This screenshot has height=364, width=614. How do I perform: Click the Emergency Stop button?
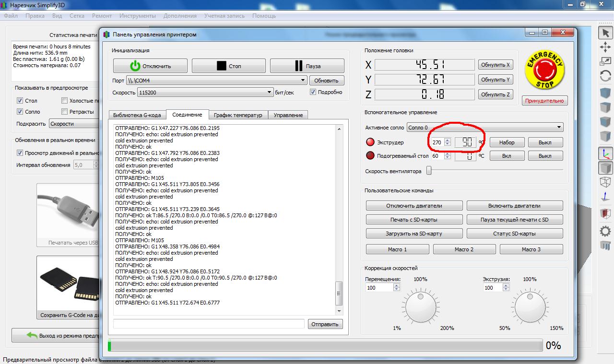point(545,70)
